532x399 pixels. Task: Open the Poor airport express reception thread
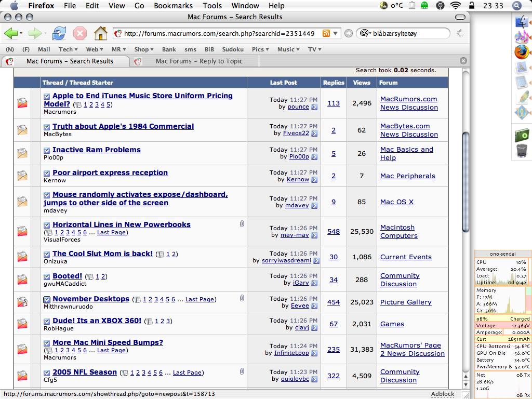pos(110,172)
